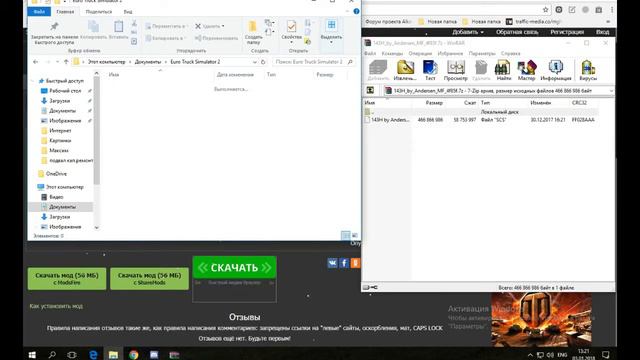Open WinRAR path dropdown arrow
The width and height of the screenshot is (640, 360).
611,91
